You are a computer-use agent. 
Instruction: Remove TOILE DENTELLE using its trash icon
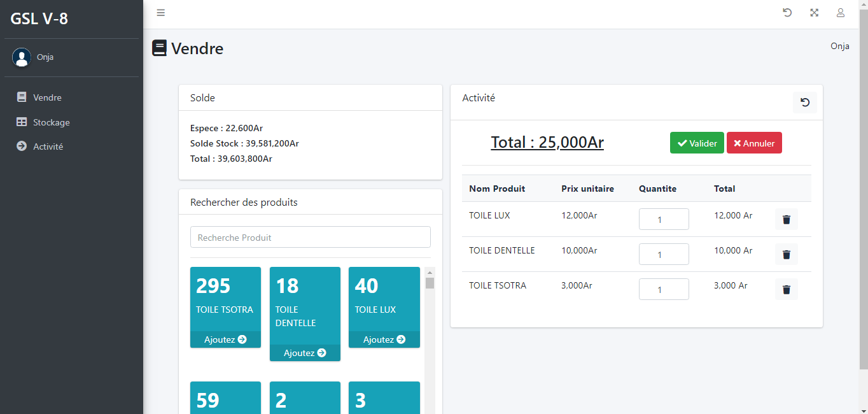(x=786, y=254)
